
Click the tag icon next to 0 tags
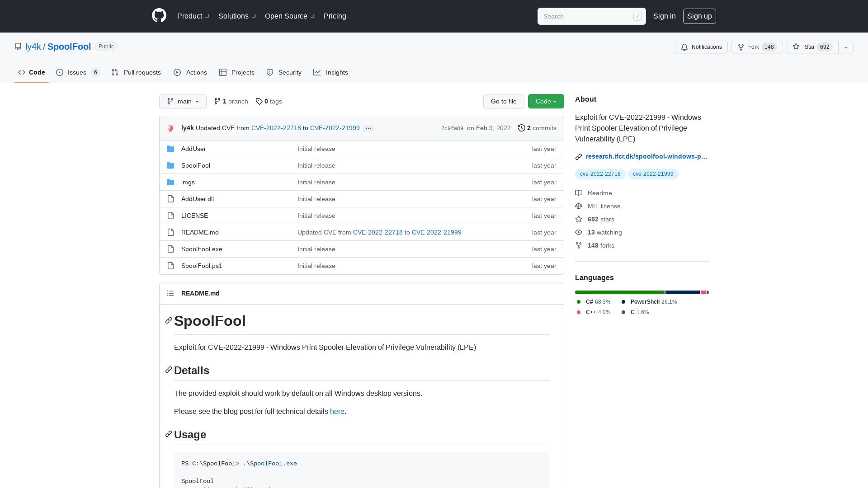point(259,101)
